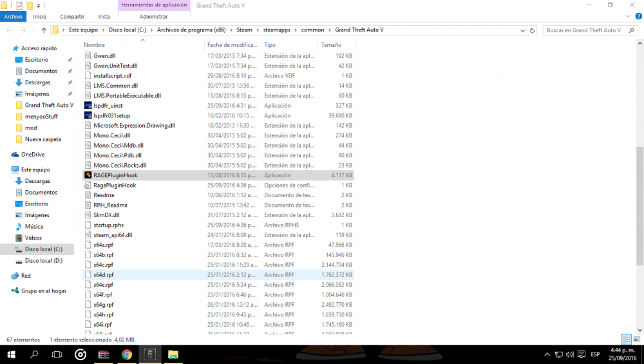The image size is (644, 364).
Task: Open the menyooStuff quick access folder
Action: tap(41, 116)
